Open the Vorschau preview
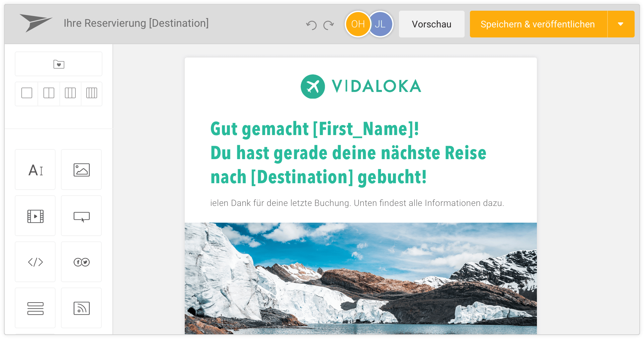Screen dimensions: 644x339 (431, 24)
